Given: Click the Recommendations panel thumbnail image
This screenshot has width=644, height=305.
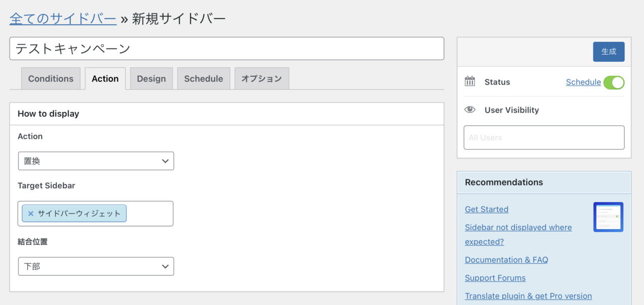Looking at the screenshot, I should (x=608, y=217).
